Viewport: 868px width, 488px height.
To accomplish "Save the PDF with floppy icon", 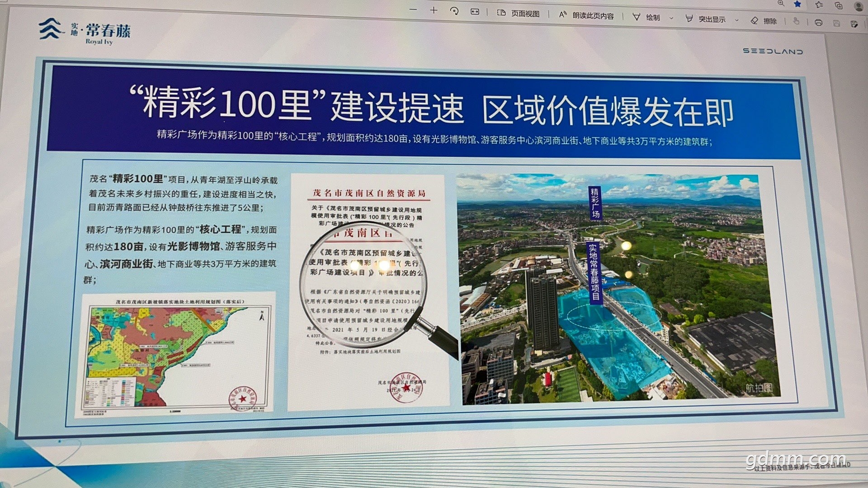I will pos(836,23).
